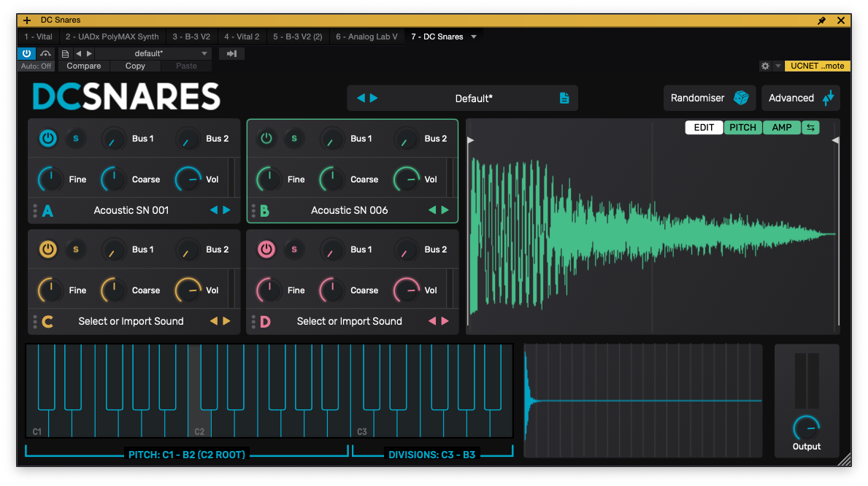Switch to 1 - Vital tab
This screenshot has width=868, height=486.
click(38, 36)
